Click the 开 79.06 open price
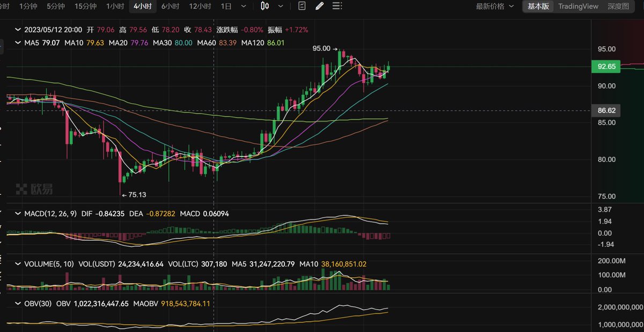Viewport: 644px width, 332px height. [101, 30]
